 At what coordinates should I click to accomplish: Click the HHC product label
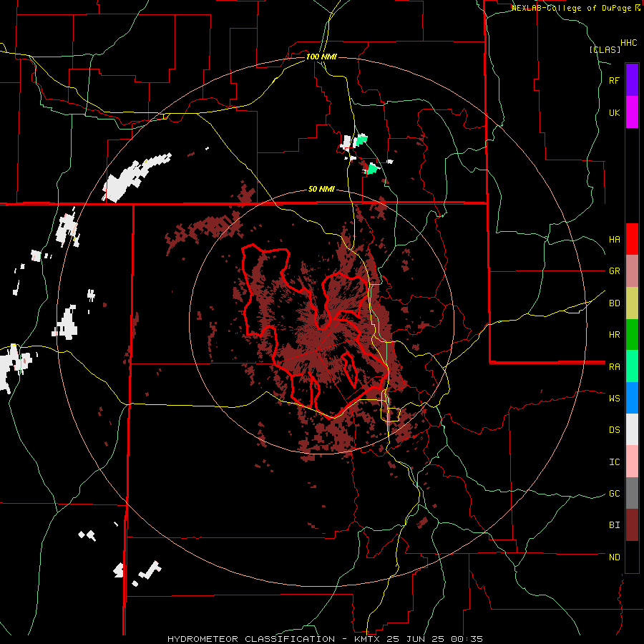click(628, 43)
